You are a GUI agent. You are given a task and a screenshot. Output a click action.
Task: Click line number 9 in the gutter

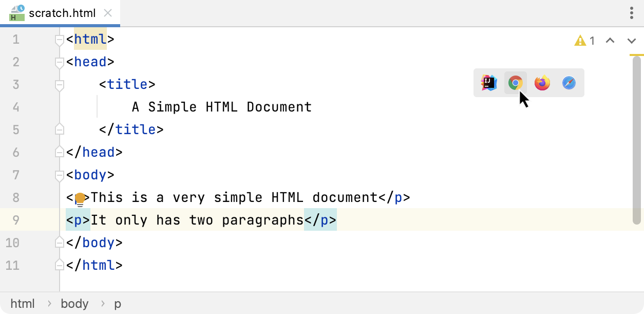click(x=15, y=219)
